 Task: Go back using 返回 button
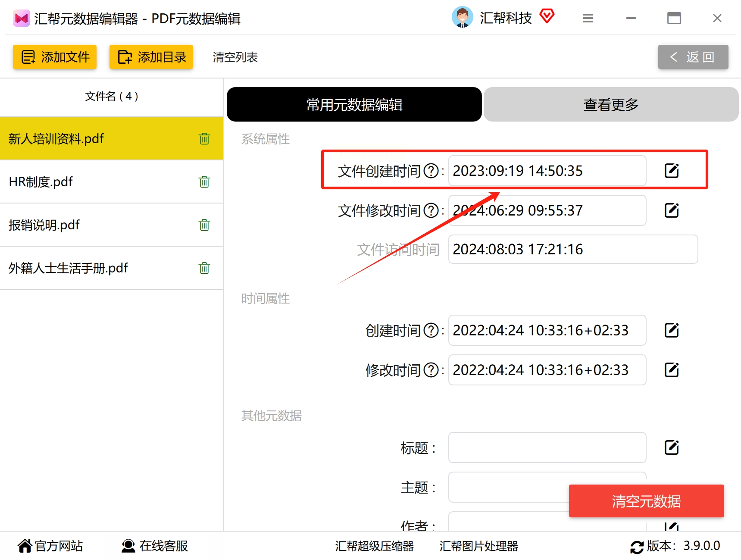pyautogui.click(x=693, y=57)
